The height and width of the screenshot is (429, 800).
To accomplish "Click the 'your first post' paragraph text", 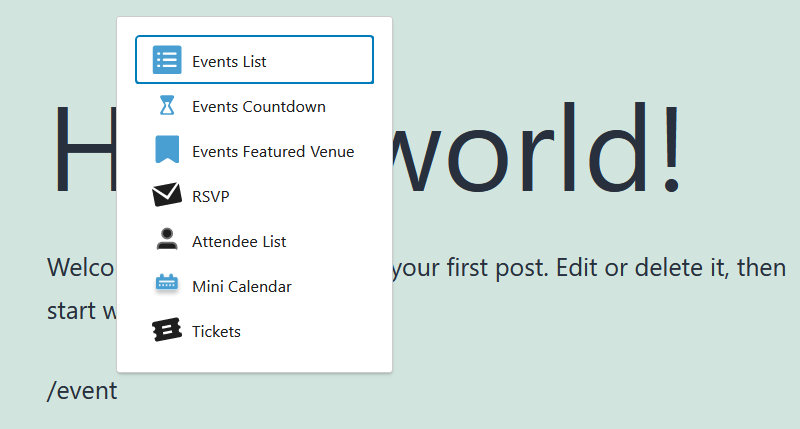I will pyautogui.click(x=470, y=268).
